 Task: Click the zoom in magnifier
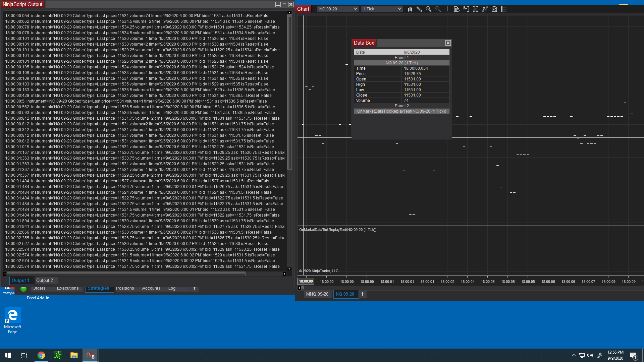[x=429, y=9]
